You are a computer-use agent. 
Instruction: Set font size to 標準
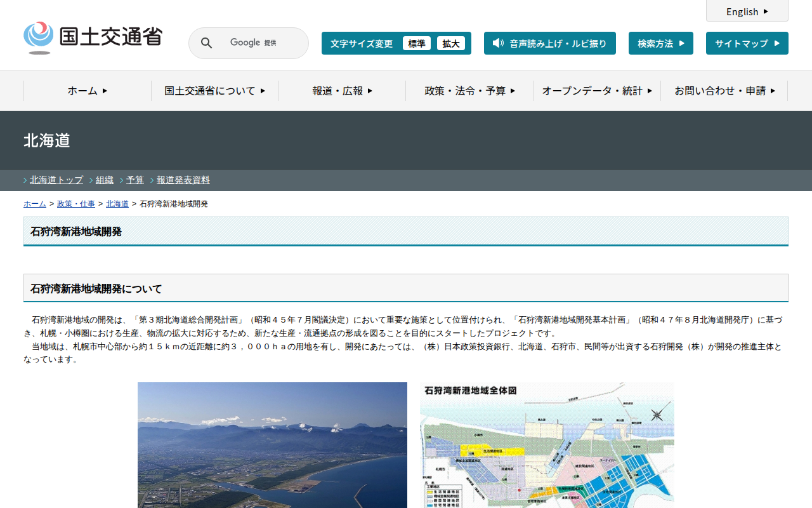point(417,43)
